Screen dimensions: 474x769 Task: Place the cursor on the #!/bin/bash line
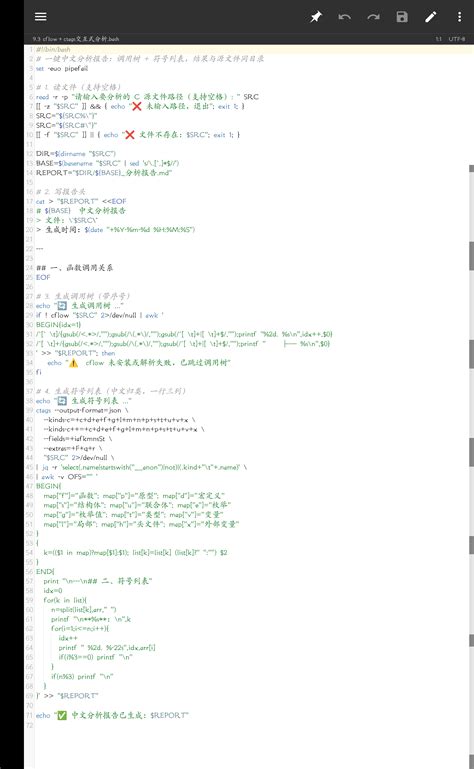53,50
